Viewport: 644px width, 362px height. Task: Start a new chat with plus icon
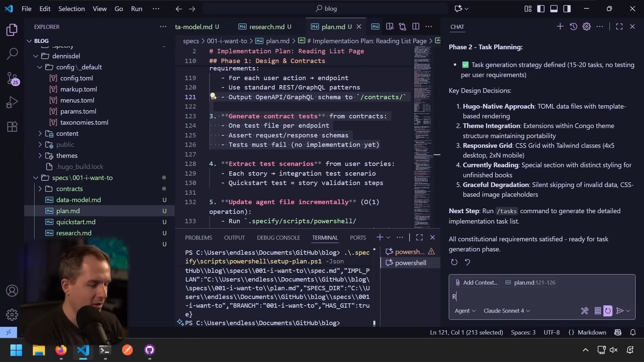tap(560, 26)
